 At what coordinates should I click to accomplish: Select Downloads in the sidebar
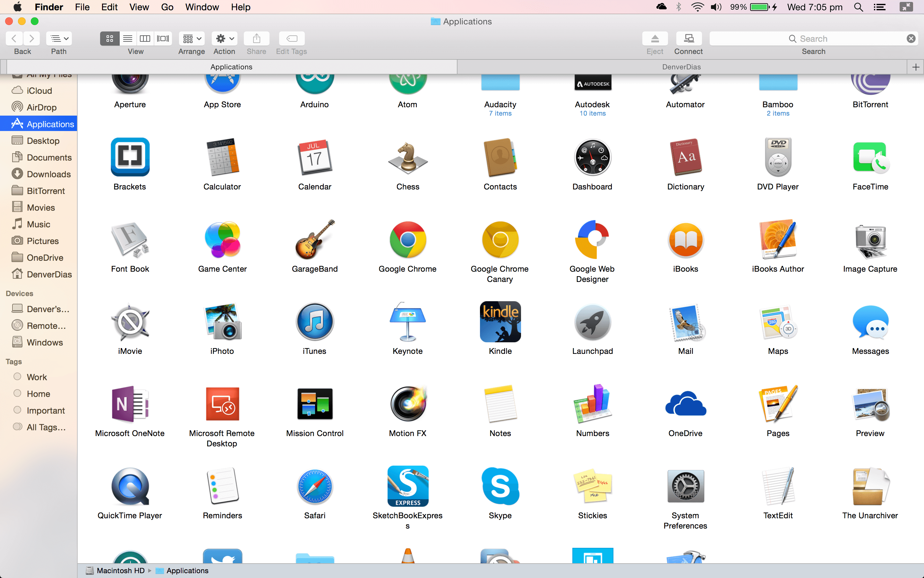[x=38, y=174]
